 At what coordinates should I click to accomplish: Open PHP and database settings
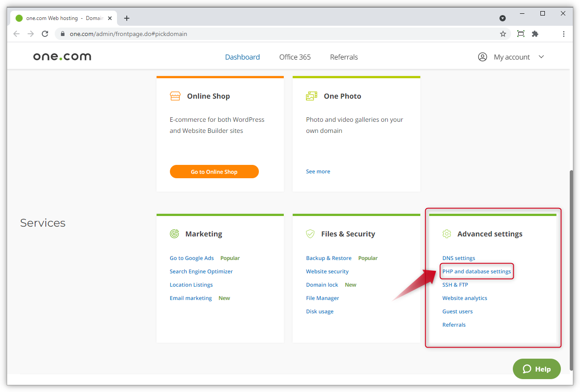click(x=476, y=271)
